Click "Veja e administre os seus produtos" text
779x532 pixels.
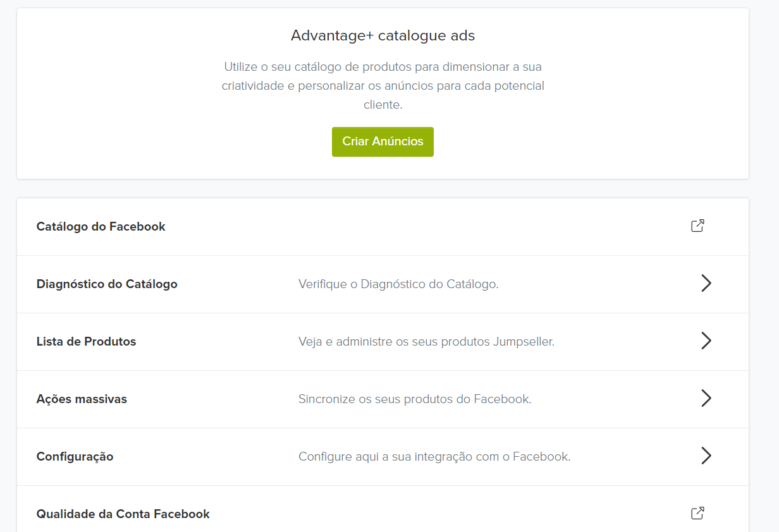[x=426, y=342]
